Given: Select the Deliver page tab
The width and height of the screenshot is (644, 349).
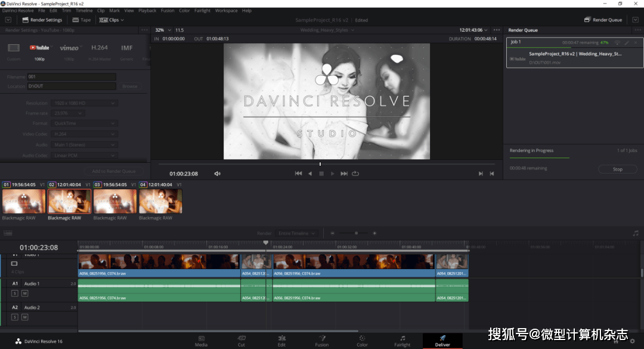Looking at the screenshot, I should tap(442, 341).
